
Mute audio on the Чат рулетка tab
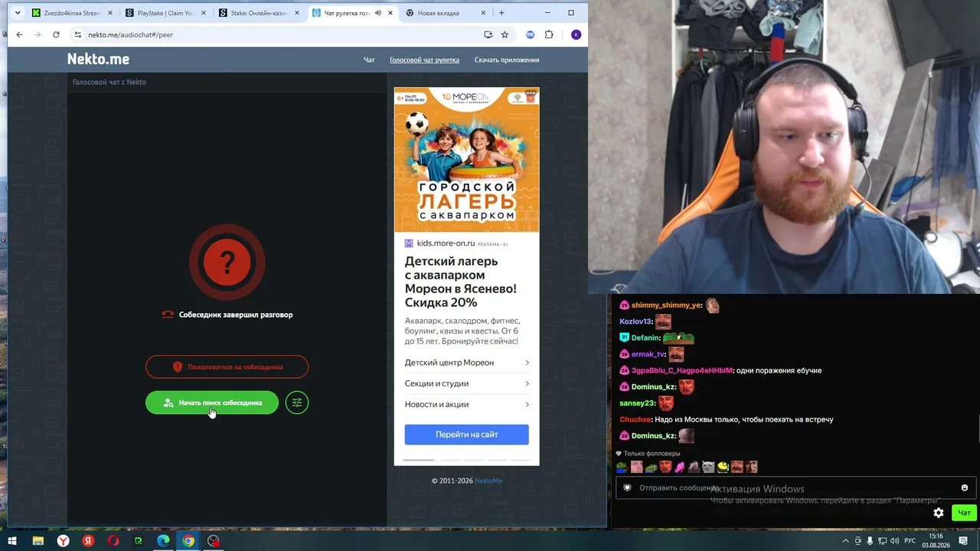pos(378,13)
